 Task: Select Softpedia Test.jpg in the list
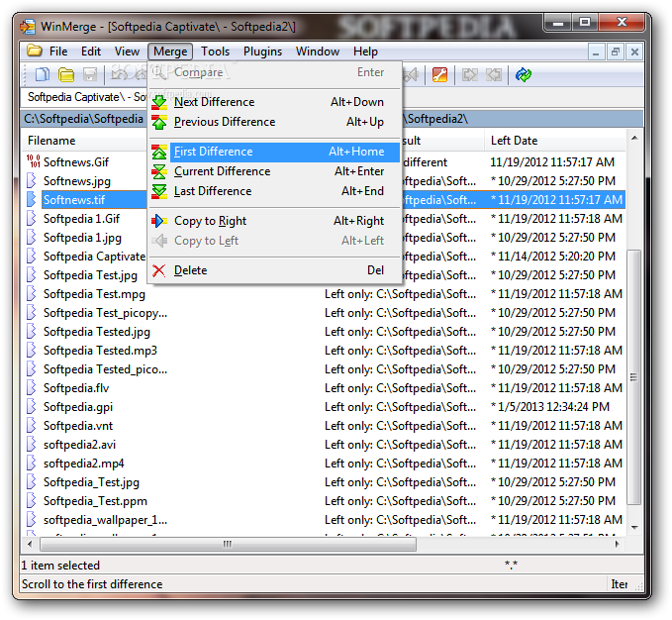90,275
